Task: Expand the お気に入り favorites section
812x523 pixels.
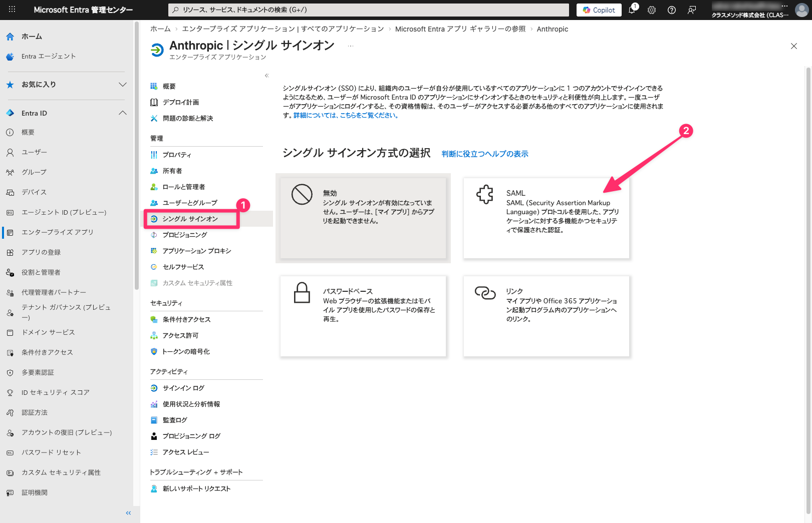Action: click(122, 85)
